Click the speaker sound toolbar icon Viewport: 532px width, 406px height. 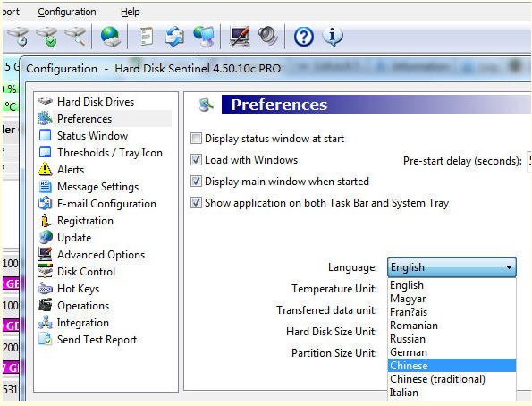268,36
